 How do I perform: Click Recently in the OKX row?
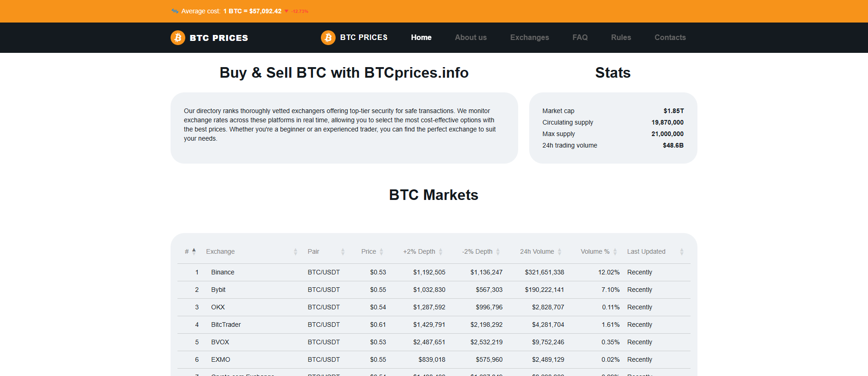coord(640,307)
